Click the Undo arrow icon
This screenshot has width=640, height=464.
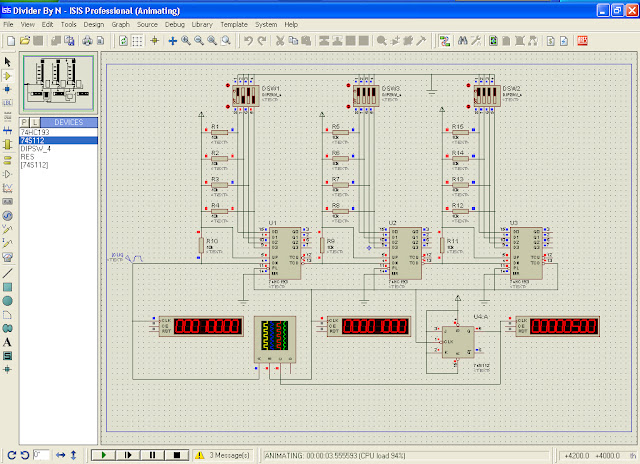point(248,41)
